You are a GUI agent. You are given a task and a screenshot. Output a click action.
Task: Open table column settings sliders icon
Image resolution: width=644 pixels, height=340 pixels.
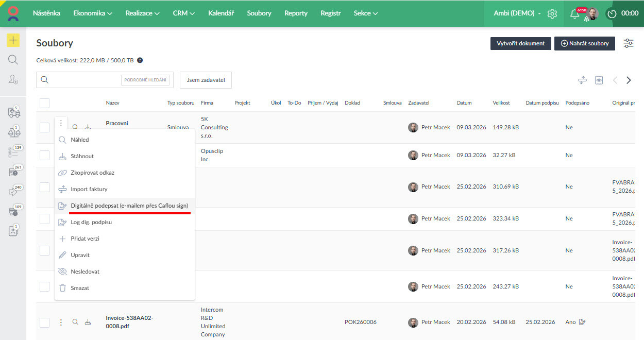click(629, 43)
